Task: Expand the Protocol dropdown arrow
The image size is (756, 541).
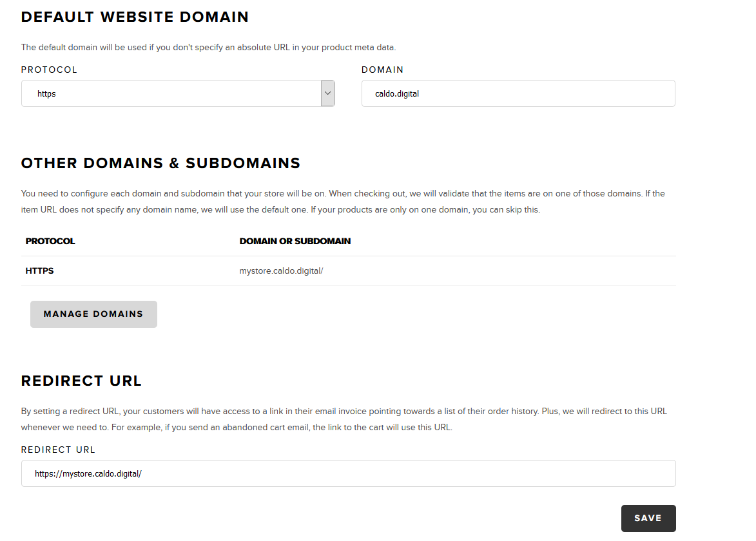Action: 327,93
